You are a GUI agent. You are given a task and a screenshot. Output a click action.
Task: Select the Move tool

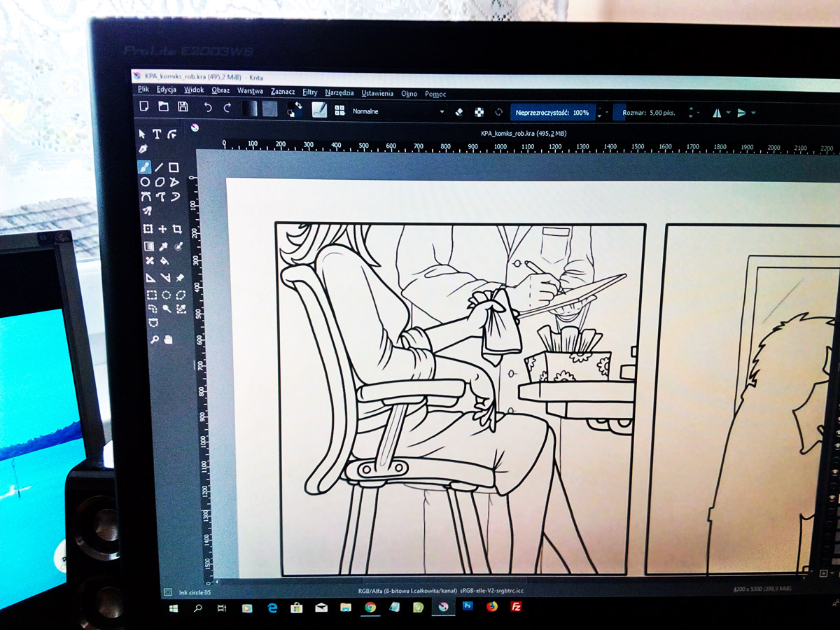pyautogui.click(x=163, y=230)
